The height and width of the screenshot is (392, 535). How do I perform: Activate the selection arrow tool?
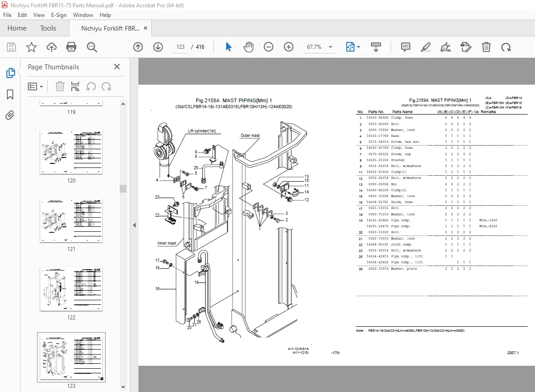point(228,47)
